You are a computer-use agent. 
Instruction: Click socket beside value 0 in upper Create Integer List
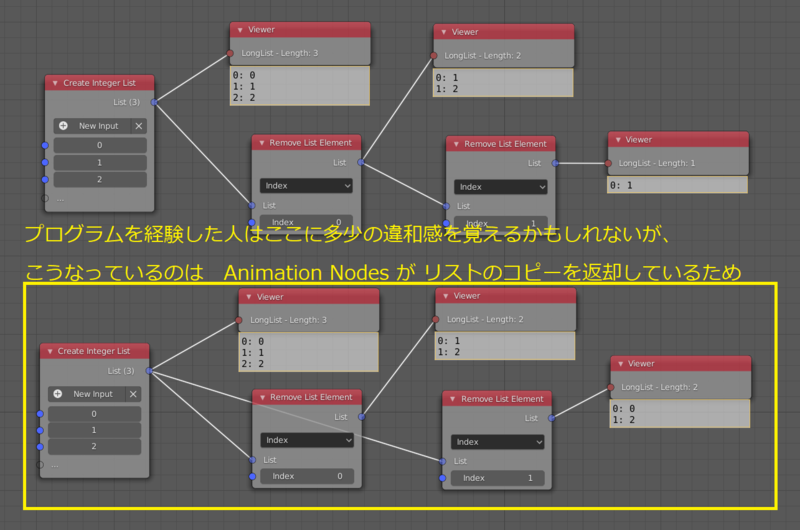[45, 145]
